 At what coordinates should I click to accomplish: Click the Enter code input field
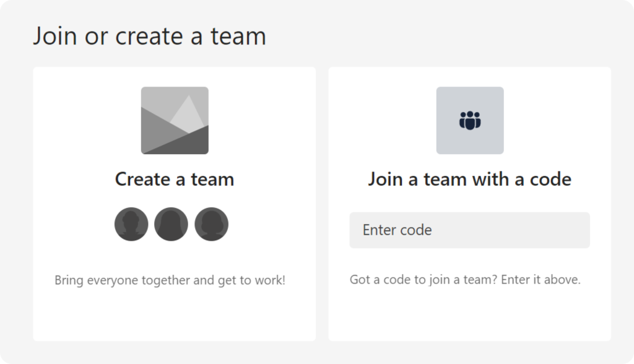click(469, 230)
